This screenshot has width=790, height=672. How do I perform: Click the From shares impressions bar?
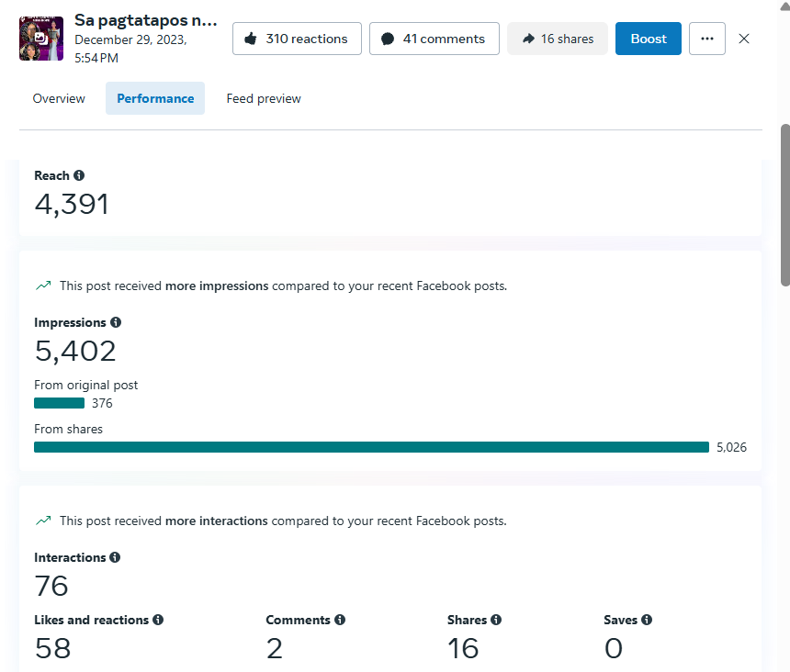(371, 447)
